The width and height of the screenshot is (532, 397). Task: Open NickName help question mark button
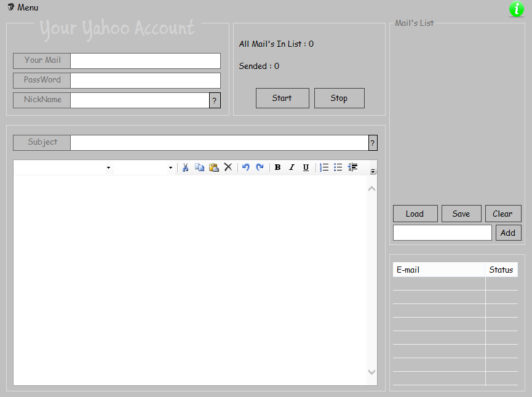pyautogui.click(x=215, y=100)
